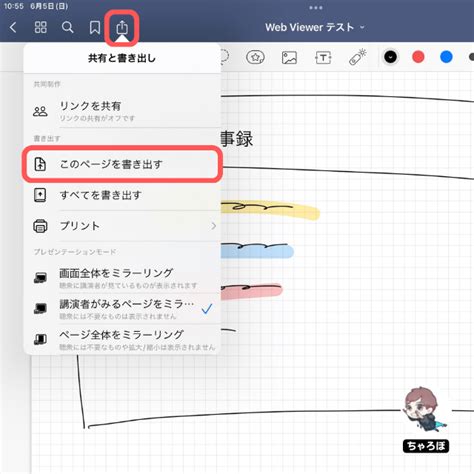Tap the notebook export icon beside すべてを書き出す

pyautogui.click(x=40, y=195)
